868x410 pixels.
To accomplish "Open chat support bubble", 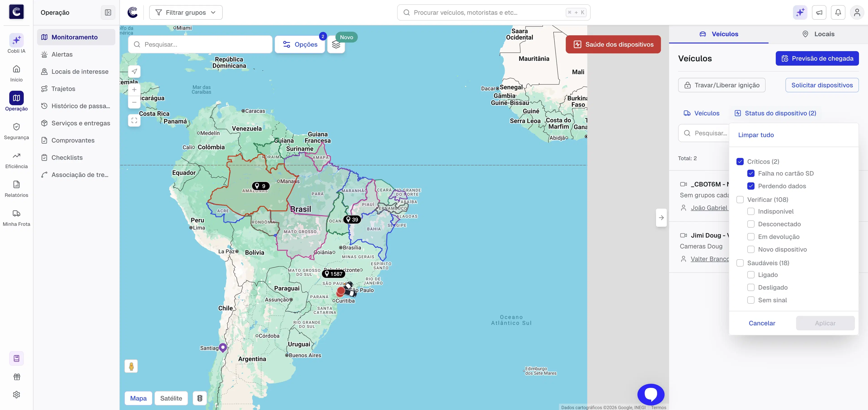I will coord(651,394).
